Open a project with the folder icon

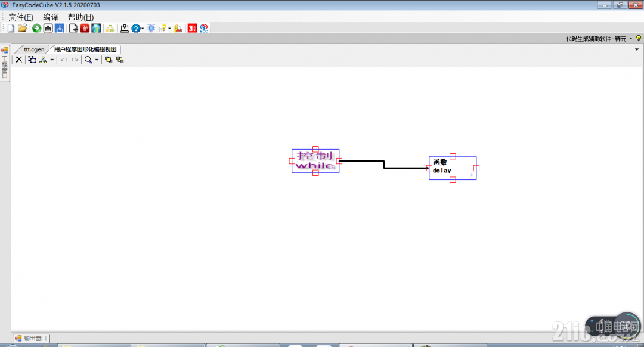pos(23,28)
